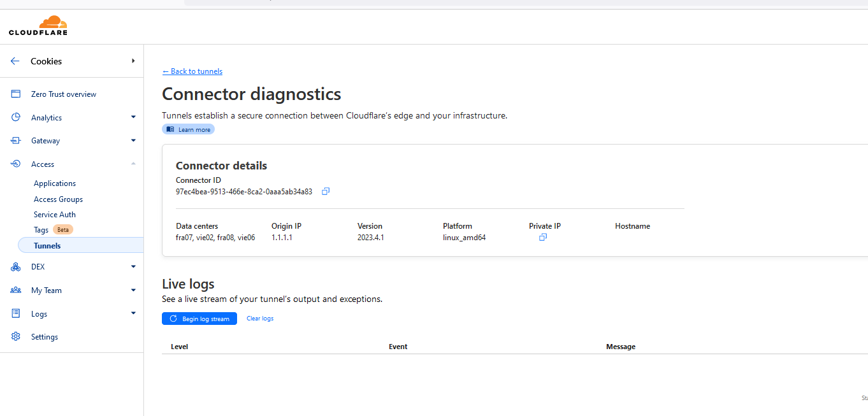
Task: Click the Settings gear icon
Action: pos(16,336)
